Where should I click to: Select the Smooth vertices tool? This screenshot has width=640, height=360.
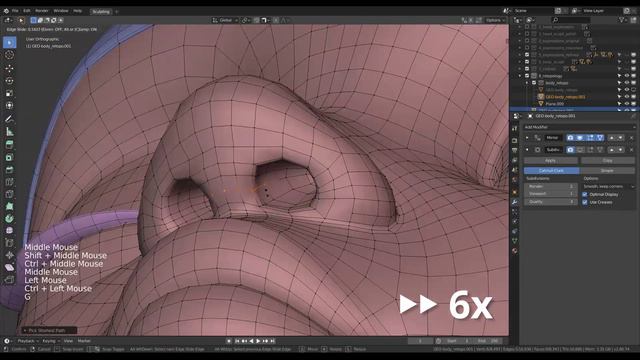(x=9, y=231)
